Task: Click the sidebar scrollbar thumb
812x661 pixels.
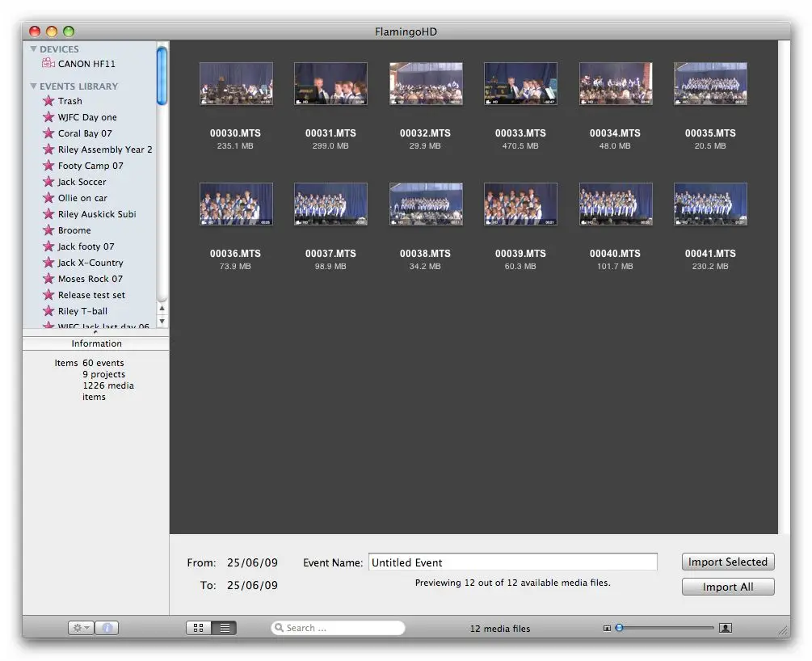Action: pos(162,76)
